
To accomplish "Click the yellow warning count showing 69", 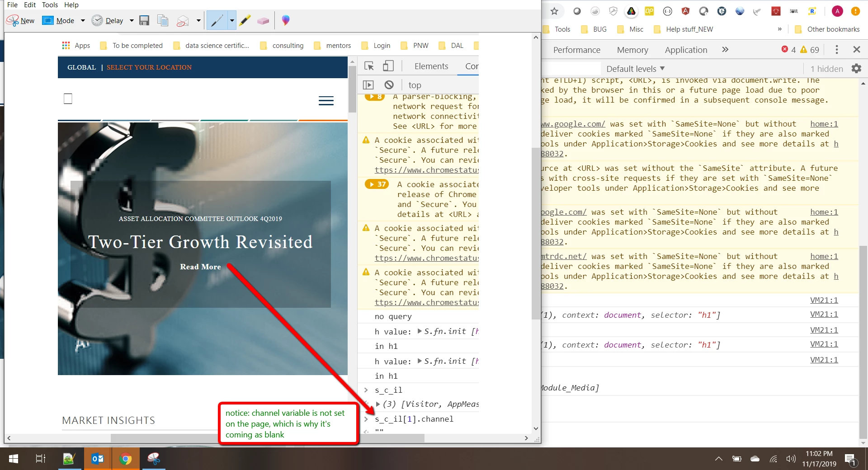I will tap(810, 50).
